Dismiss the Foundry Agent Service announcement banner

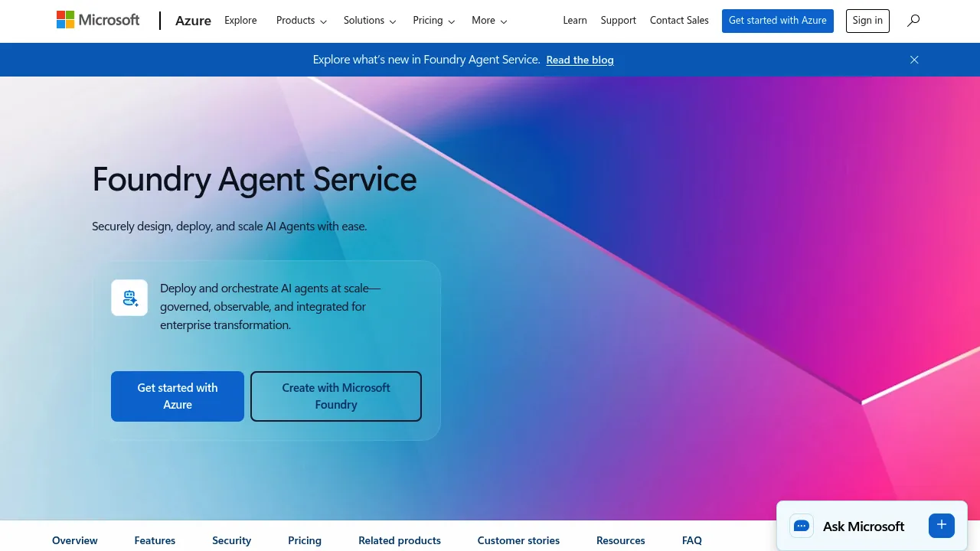[914, 60]
